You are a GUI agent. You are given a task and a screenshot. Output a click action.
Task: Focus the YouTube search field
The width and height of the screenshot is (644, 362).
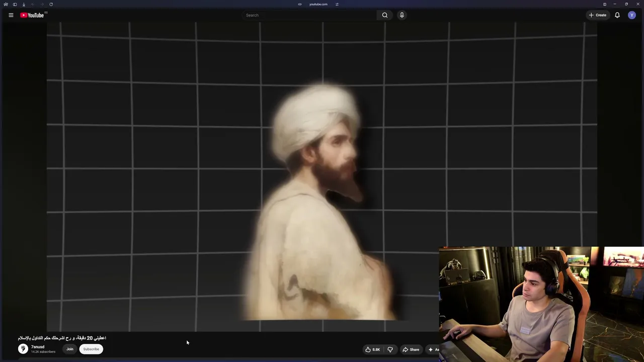[309, 15]
